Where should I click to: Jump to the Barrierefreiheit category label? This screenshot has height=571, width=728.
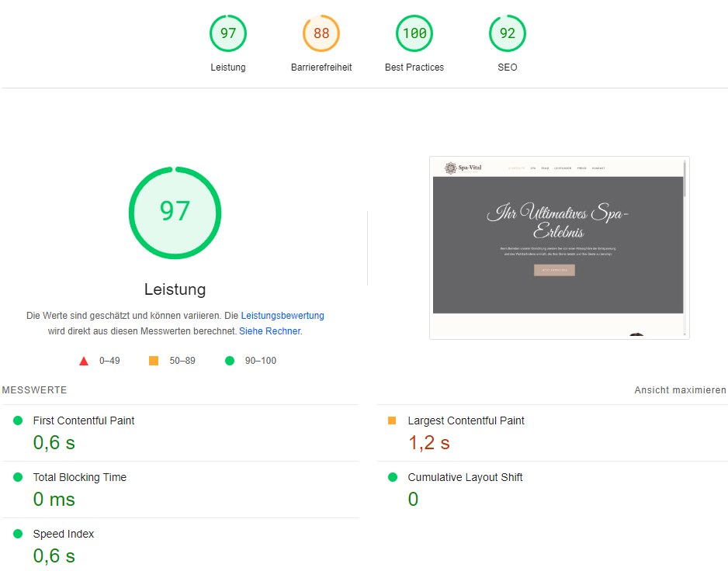[x=321, y=67]
